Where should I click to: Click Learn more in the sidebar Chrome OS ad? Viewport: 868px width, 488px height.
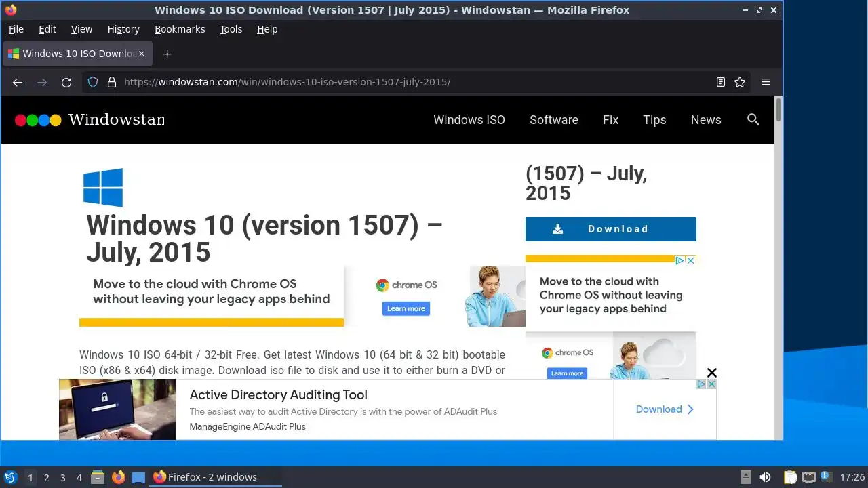tap(567, 373)
